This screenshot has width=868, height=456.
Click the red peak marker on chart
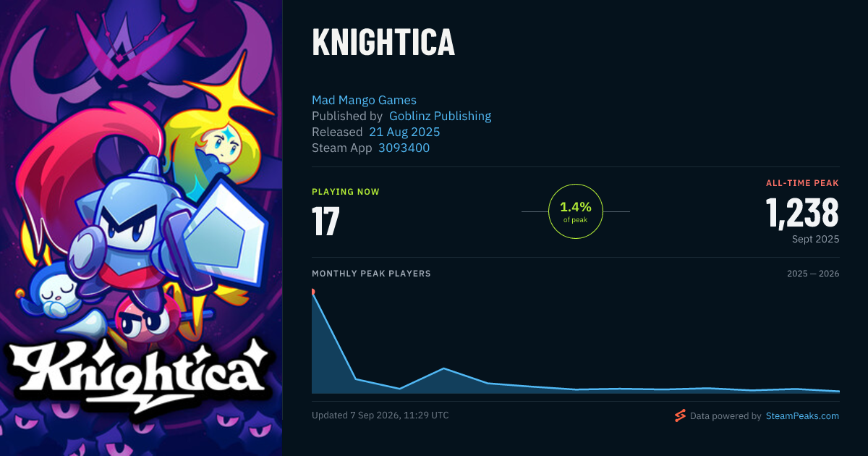coord(312,292)
